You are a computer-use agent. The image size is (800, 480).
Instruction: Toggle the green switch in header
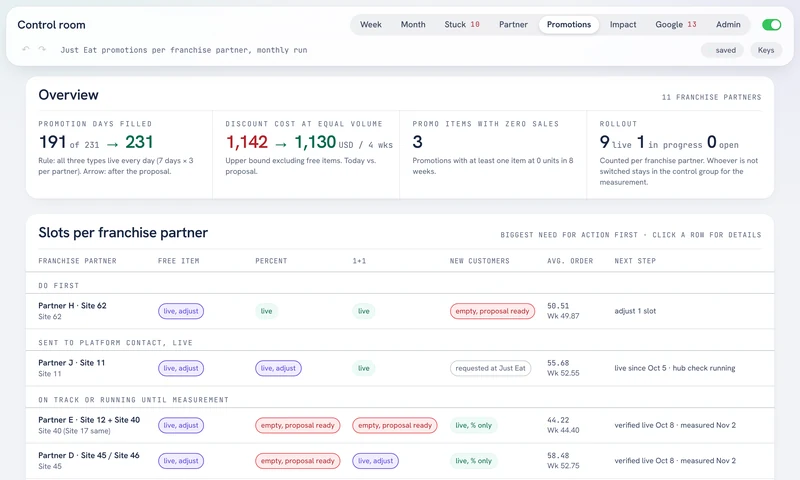(x=771, y=24)
